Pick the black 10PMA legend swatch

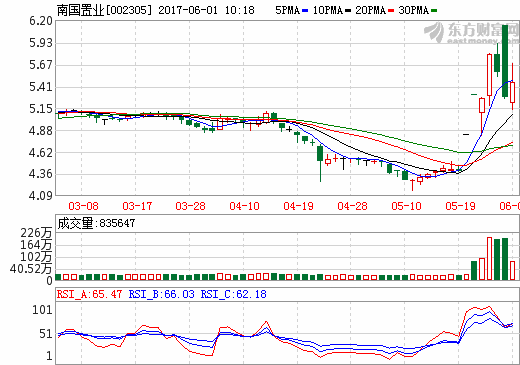[x=348, y=11]
